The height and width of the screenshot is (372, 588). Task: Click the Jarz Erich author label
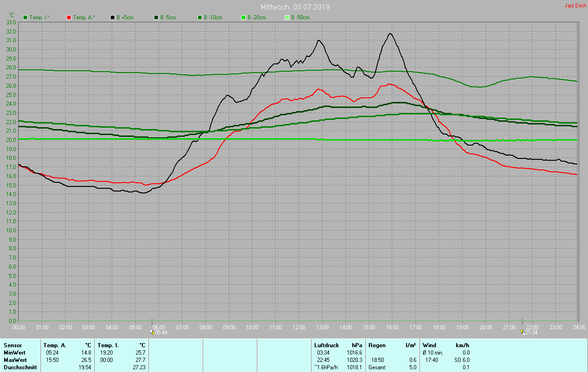coord(575,6)
